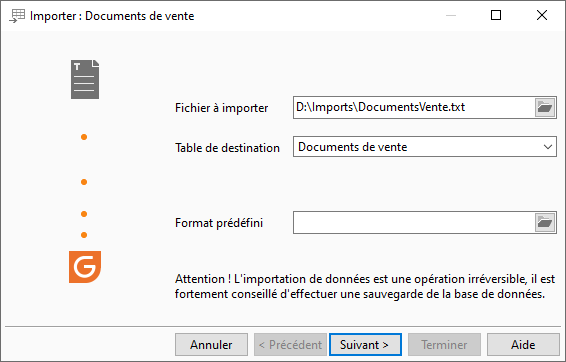
Task: Click the disabled Précédent button
Action: 290,345
